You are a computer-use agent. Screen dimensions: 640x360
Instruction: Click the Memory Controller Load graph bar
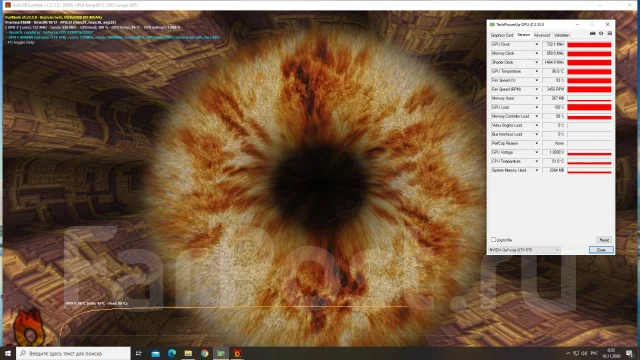589,116
